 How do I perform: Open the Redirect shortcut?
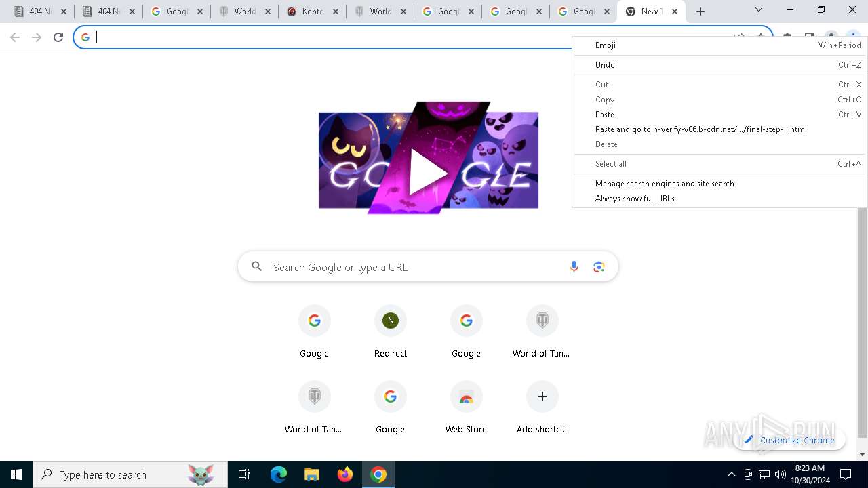click(391, 331)
